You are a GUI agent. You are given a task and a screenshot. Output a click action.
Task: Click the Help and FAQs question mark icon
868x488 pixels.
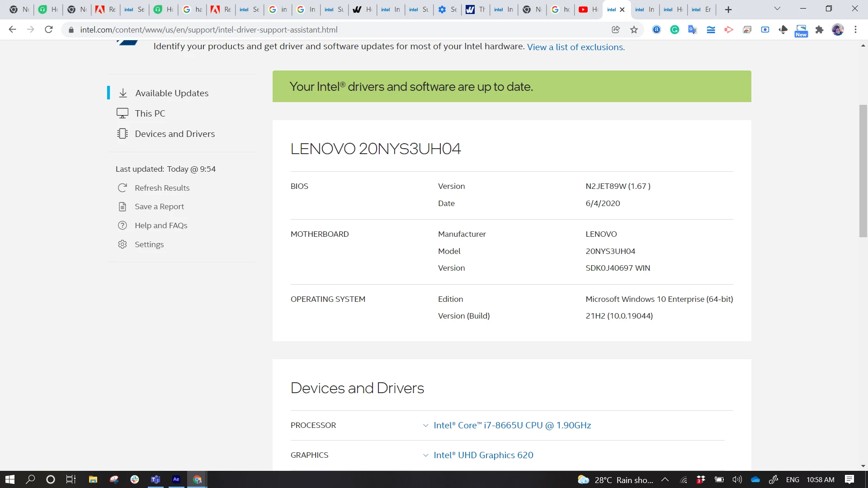pos(122,225)
